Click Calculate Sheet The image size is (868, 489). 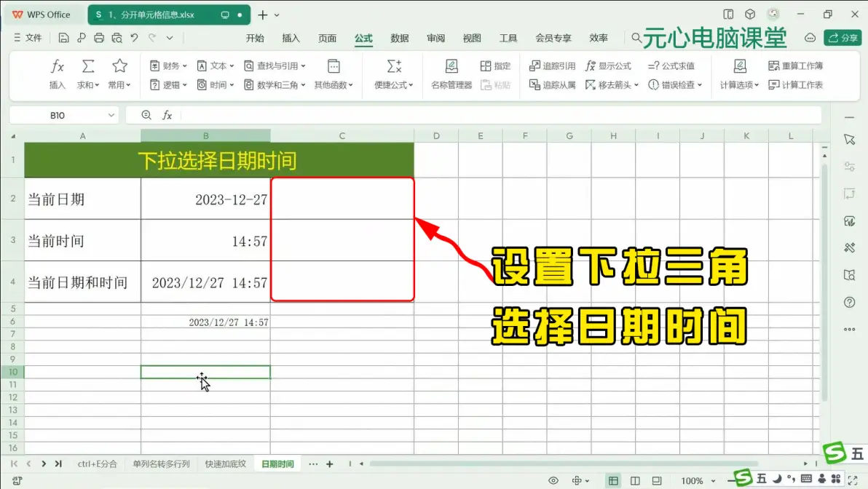click(x=795, y=84)
